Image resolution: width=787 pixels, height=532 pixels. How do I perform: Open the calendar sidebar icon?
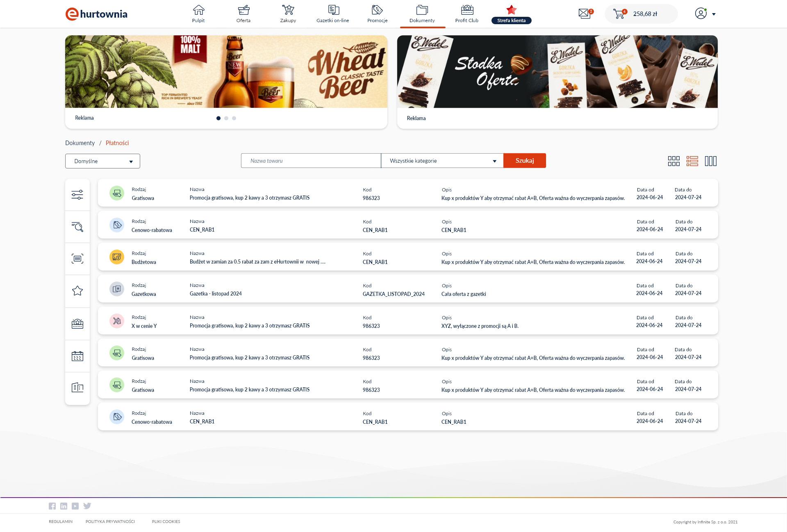click(x=77, y=356)
